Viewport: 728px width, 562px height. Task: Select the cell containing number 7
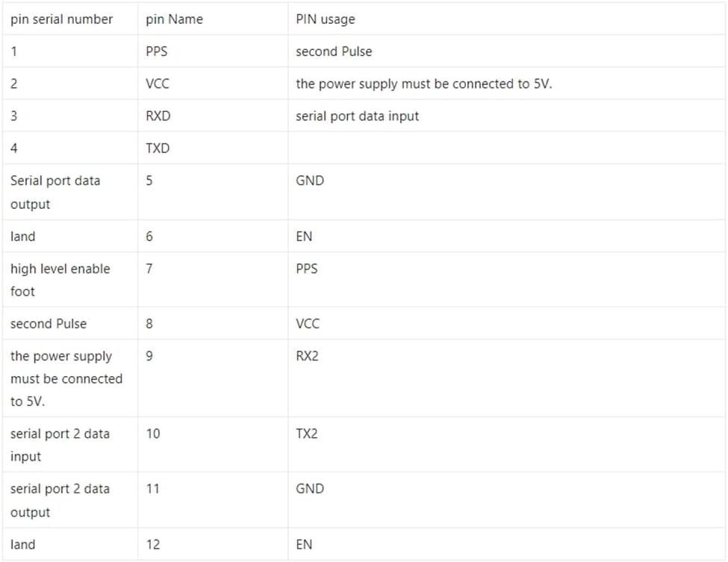(x=149, y=269)
